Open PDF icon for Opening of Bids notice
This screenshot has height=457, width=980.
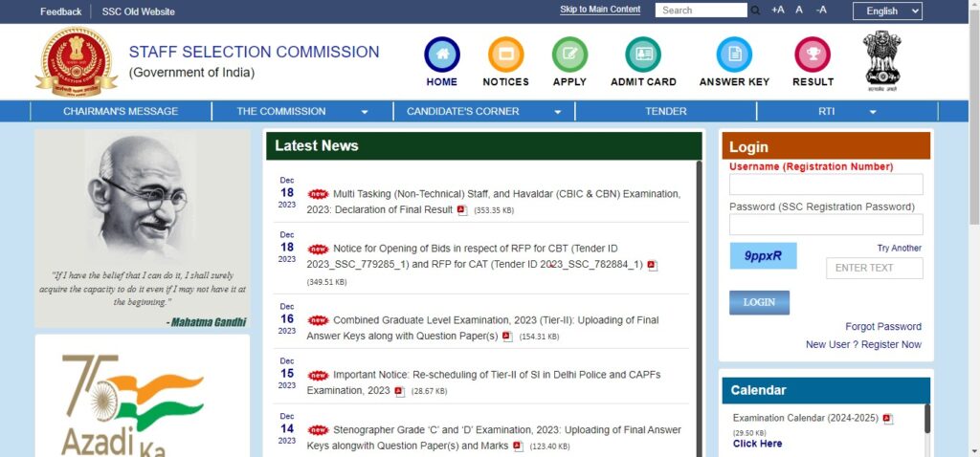coord(652,266)
